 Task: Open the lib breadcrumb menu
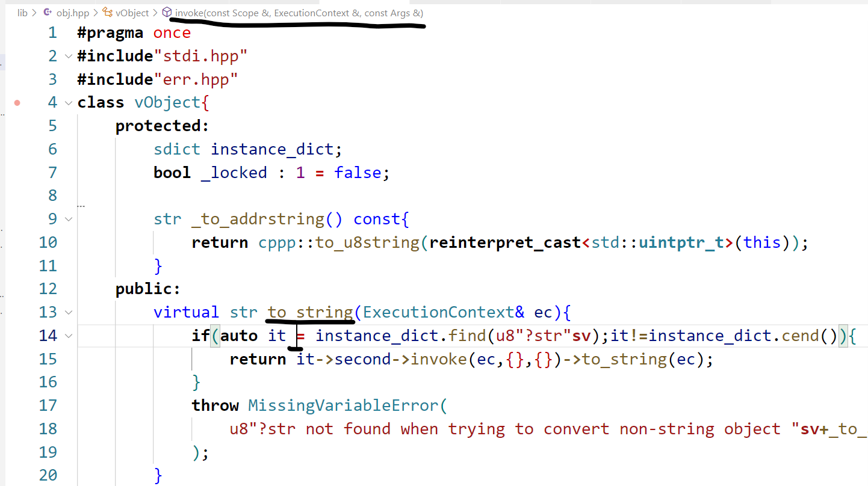22,12
